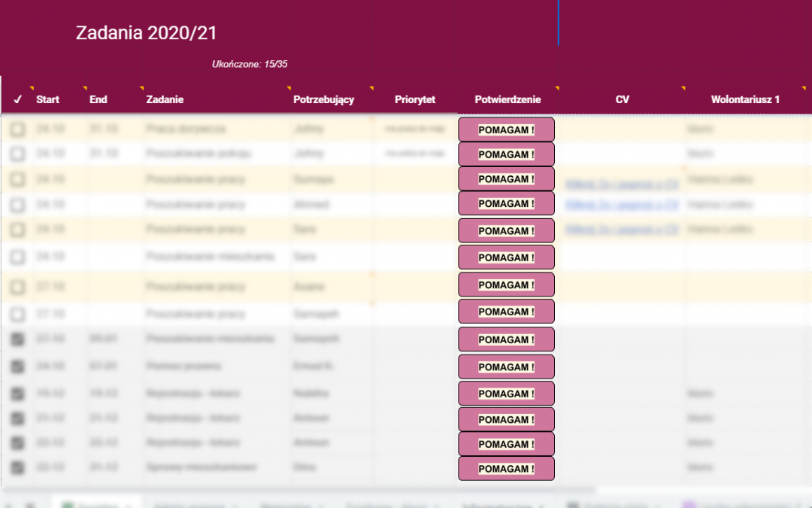Click the Wolontariusz 1 column header
This screenshot has width=812, height=508.
point(745,99)
